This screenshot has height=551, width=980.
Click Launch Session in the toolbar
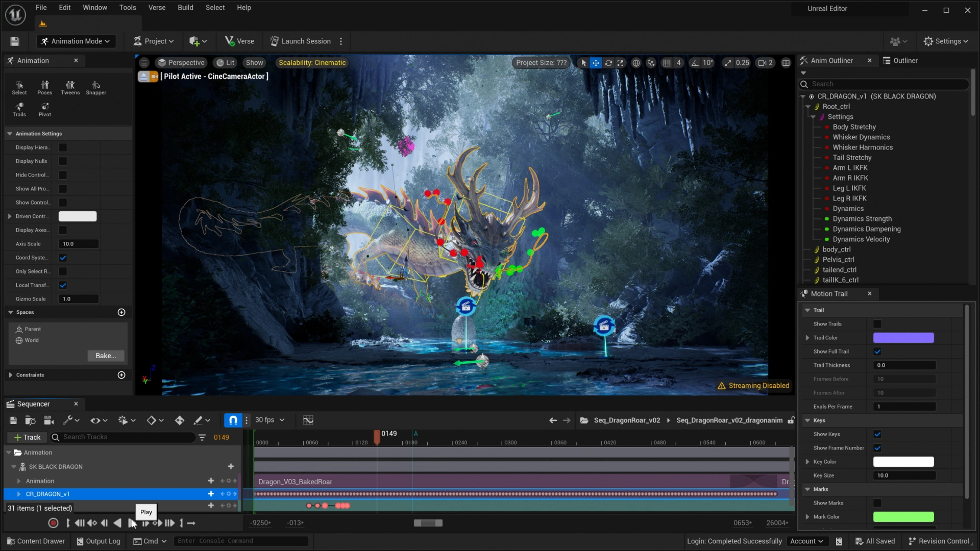[300, 41]
